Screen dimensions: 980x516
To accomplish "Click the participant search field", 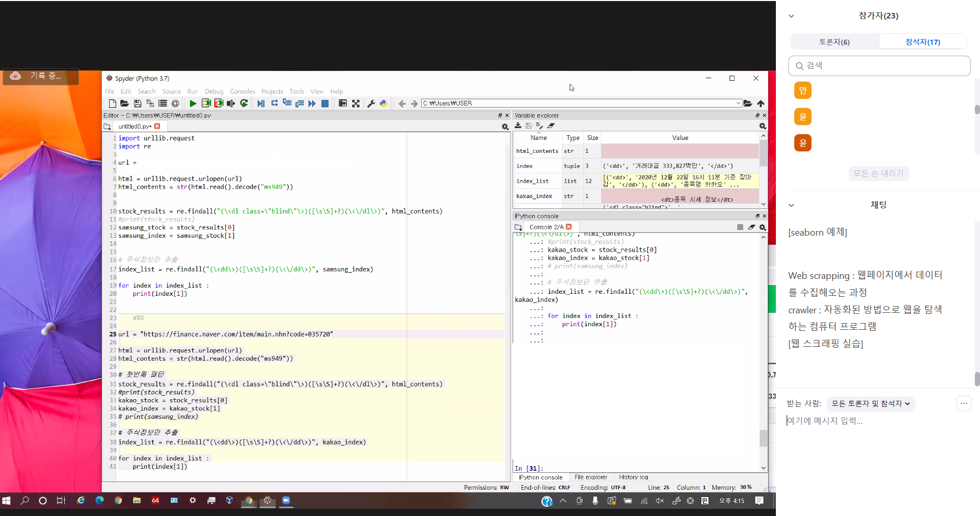I will click(879, 66).
